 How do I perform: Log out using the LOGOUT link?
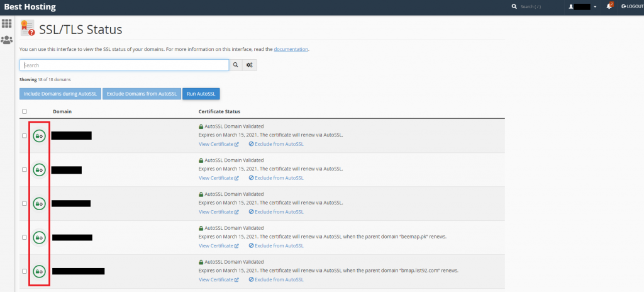pos(633,6)
